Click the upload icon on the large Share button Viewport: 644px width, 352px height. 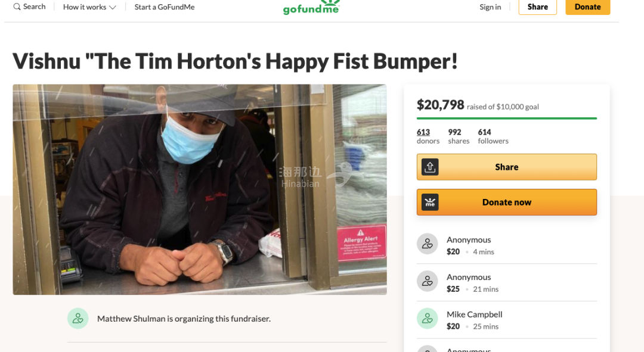tap(430, 167)
